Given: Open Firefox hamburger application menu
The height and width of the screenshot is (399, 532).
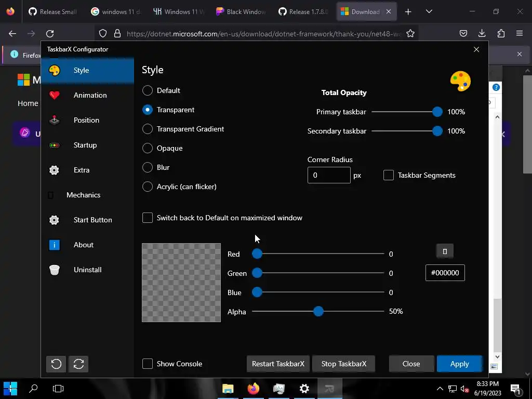Looking at the screenshot, I should (520, 33).
